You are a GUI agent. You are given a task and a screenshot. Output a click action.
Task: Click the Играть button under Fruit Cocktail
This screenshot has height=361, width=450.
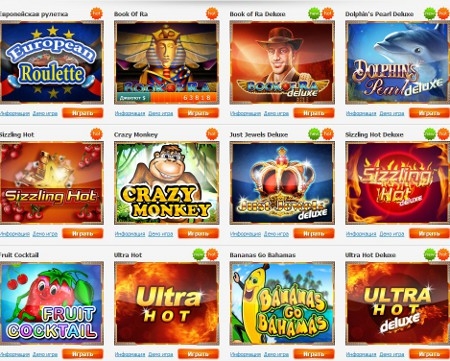83,354
